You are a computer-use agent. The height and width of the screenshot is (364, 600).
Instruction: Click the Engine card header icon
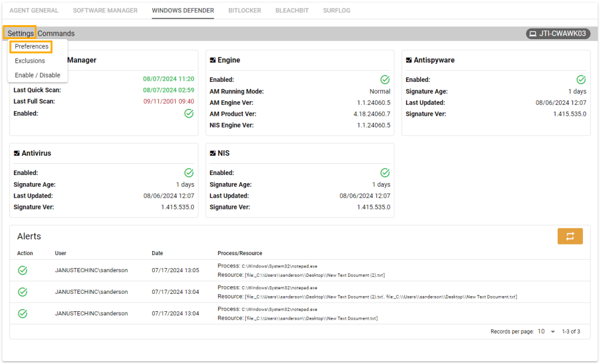click(x=213, y=60)
